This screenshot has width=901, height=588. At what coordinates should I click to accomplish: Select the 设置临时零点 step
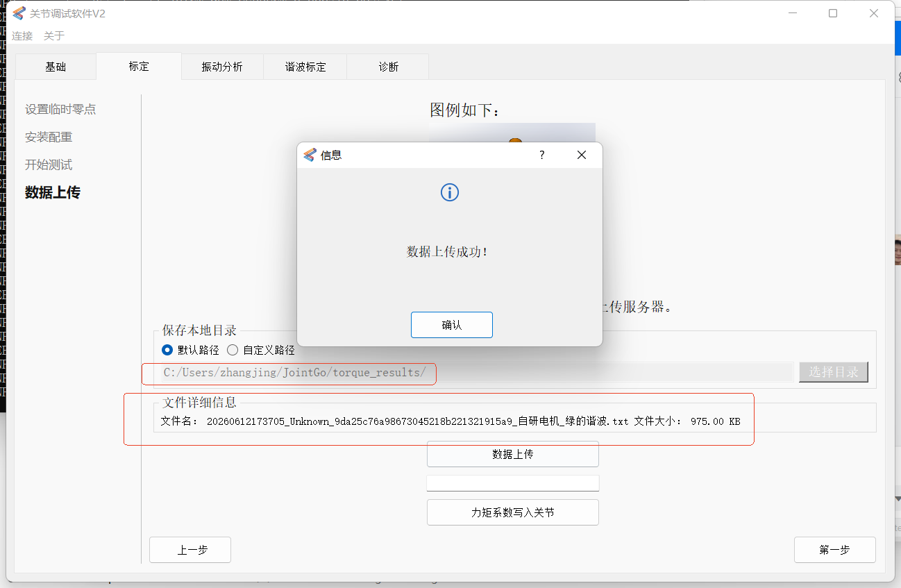click(60, 109)
